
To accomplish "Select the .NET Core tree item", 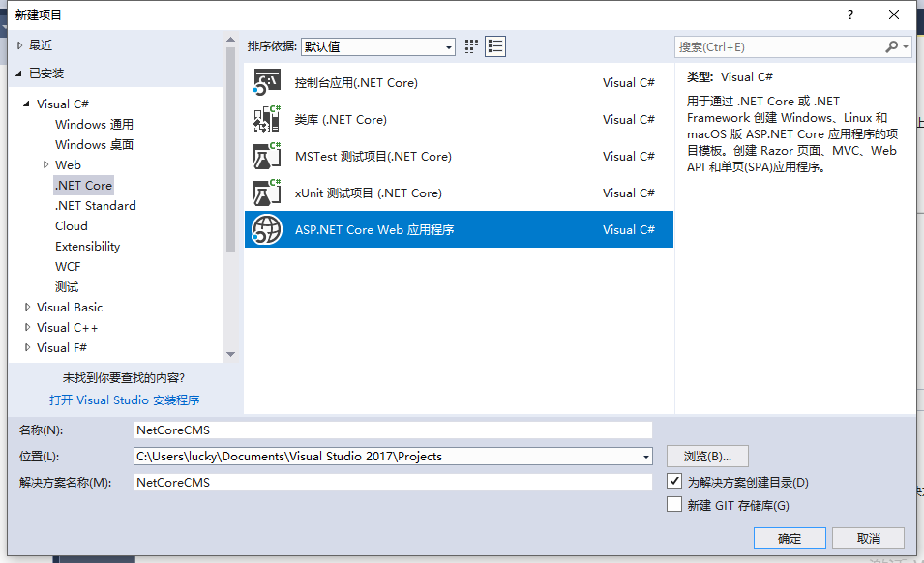I will [x=83, y=185].
